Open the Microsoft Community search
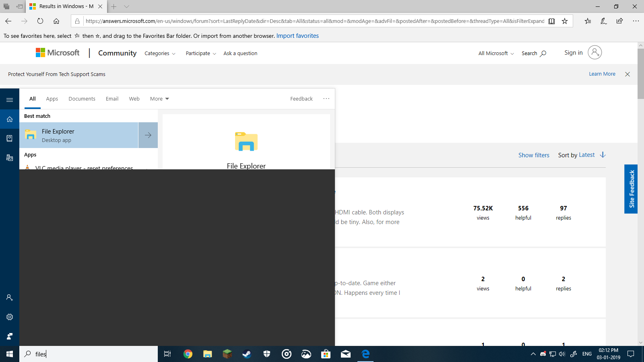 [x=534, y=53]
